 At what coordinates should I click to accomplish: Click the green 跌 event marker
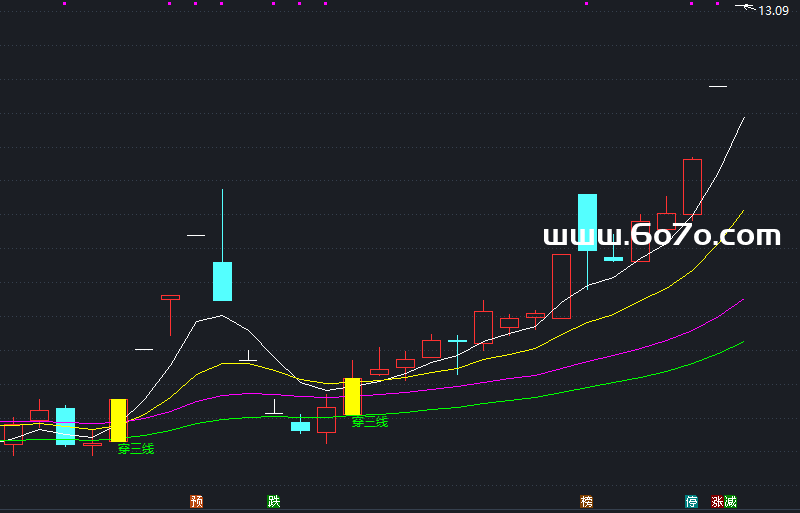point(274,501)
